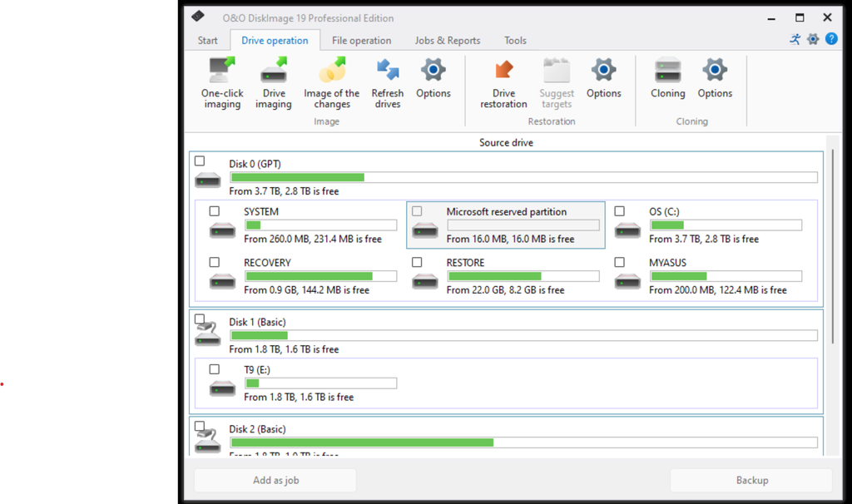Select the One-click imaging tool

pos(221,82)
